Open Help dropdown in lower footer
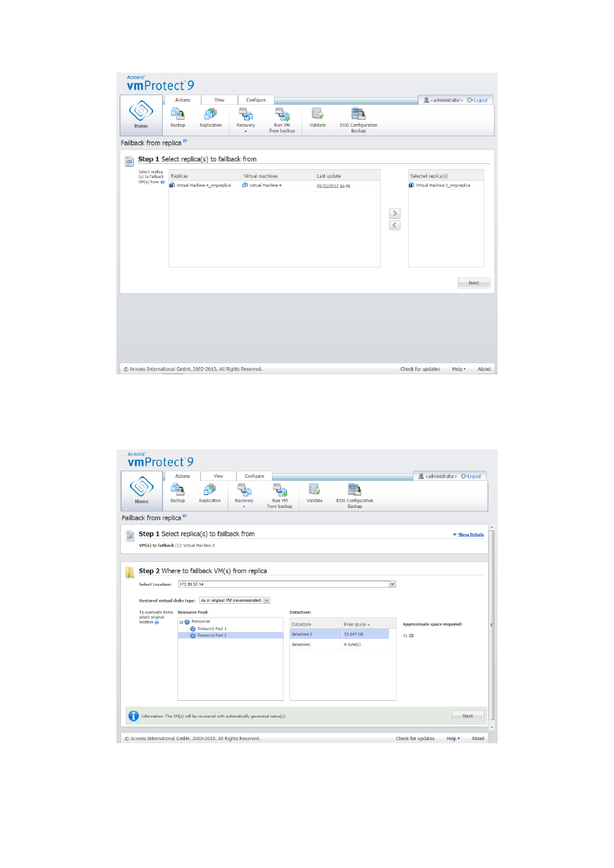 click(453, 738)
